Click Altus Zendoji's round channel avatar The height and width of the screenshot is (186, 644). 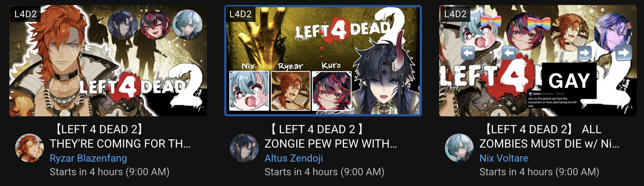pos(244,148)
